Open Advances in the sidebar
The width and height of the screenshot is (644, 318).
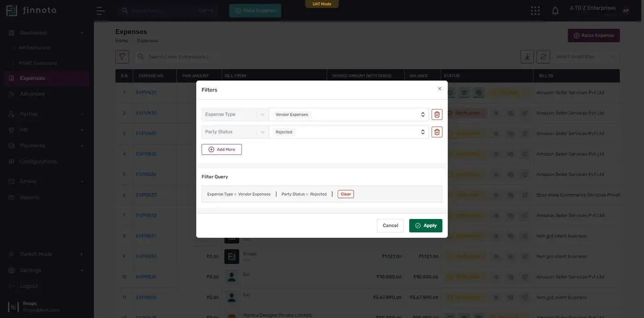[32, 94]
